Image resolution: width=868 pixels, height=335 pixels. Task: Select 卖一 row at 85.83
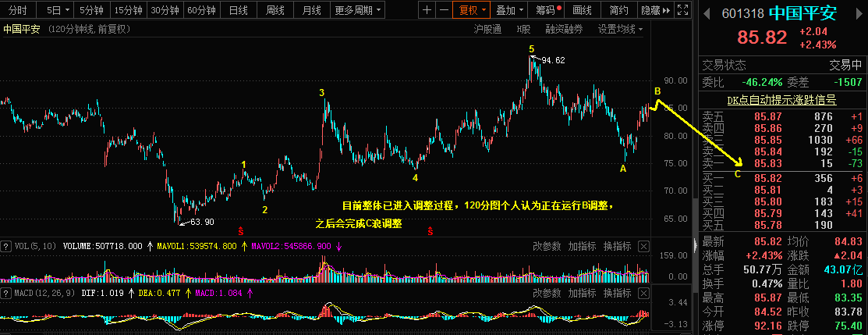point(781,163)
